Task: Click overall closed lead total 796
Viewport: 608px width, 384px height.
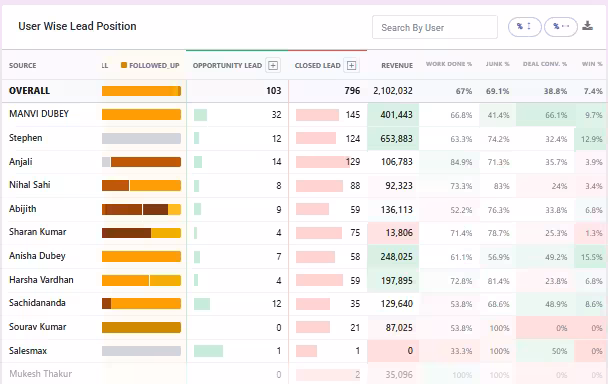Action: [x=352, y=91]
